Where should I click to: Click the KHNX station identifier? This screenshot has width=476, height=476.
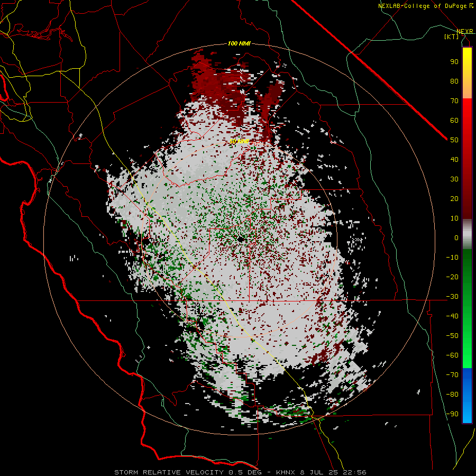tap(286, 472)
